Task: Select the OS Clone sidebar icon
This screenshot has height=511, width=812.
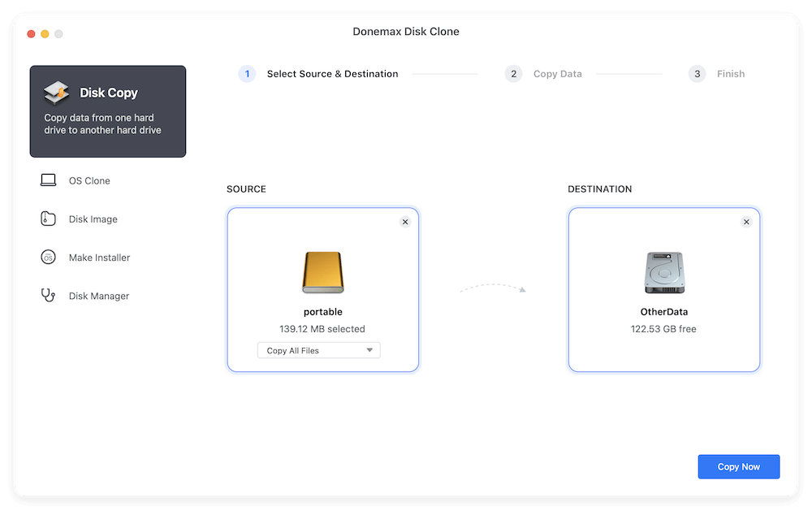Action: (49, 180)
